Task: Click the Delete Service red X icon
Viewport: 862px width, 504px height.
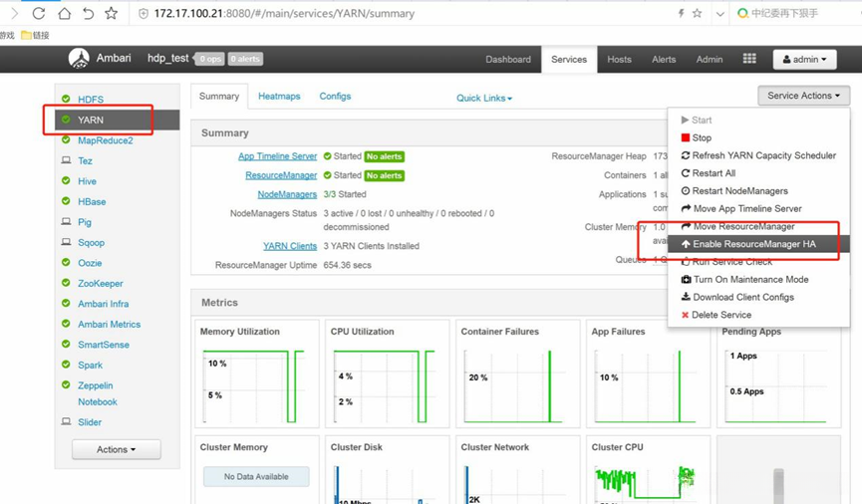Action: [x=685, y=315]
